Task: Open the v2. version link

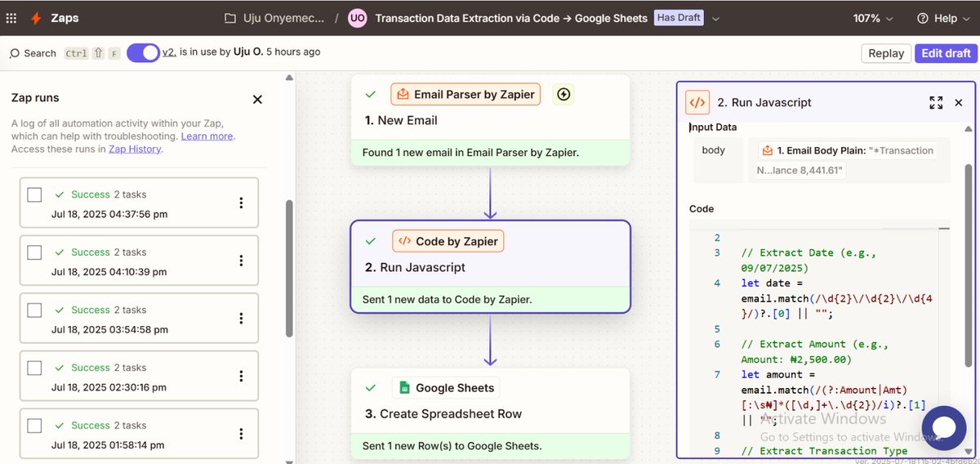Action: tap(169, 51)
